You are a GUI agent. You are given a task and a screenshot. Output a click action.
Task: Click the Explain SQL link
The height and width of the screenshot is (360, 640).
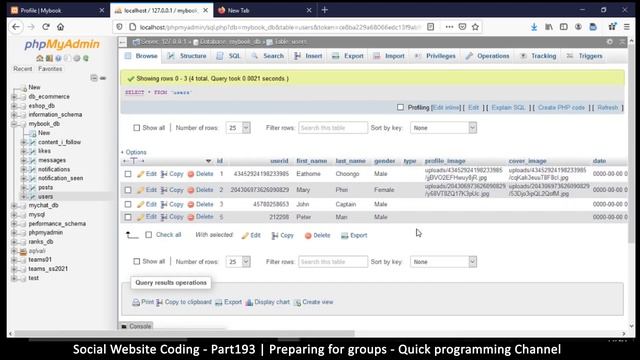click(509, 107)
